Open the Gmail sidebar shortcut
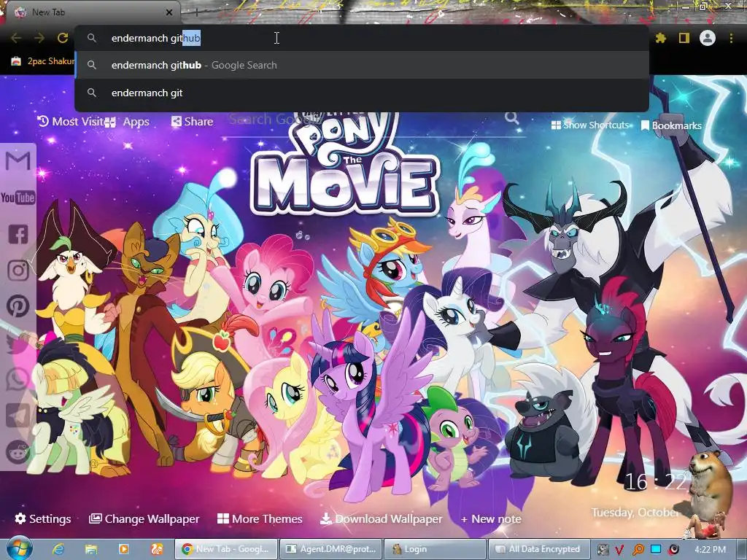The width and height of the screenshot is (747, 560). (18, 161)
